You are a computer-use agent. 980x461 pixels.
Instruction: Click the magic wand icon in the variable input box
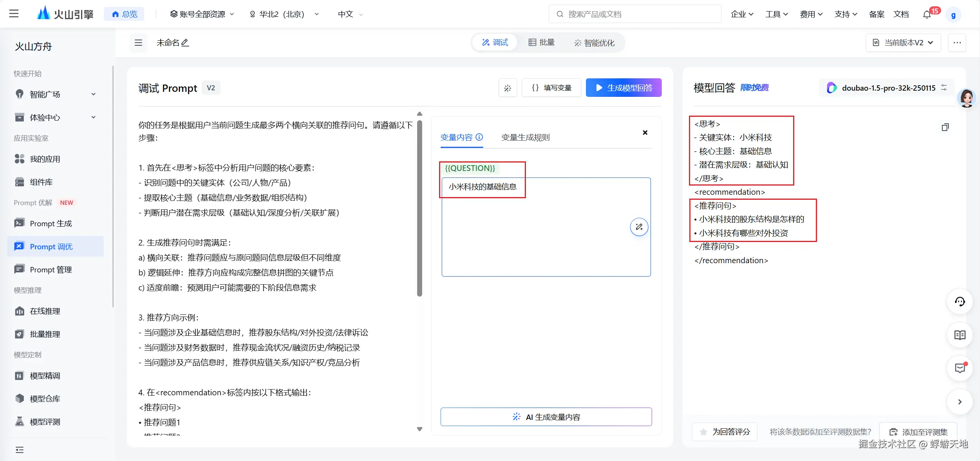639,227
